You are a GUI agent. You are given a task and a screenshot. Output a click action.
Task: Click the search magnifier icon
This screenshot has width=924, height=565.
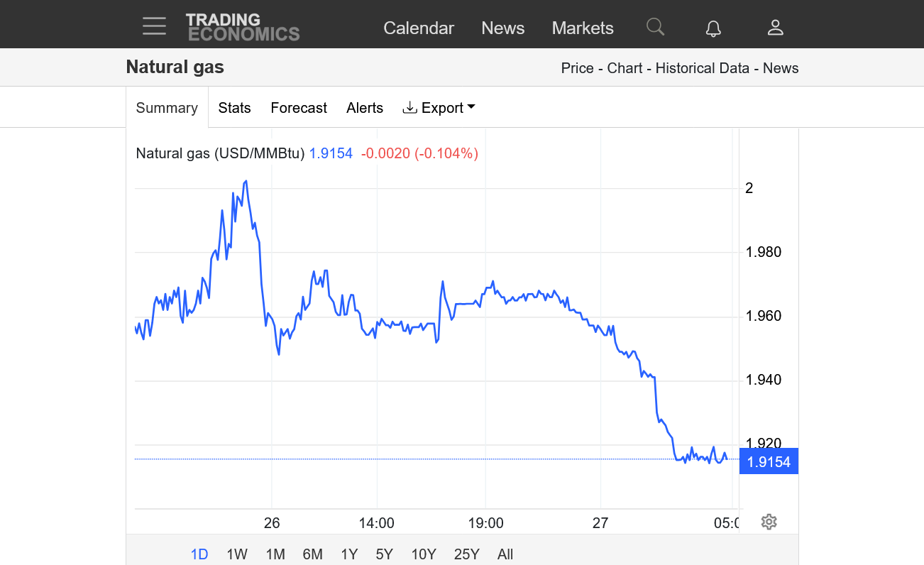(655, 27)
